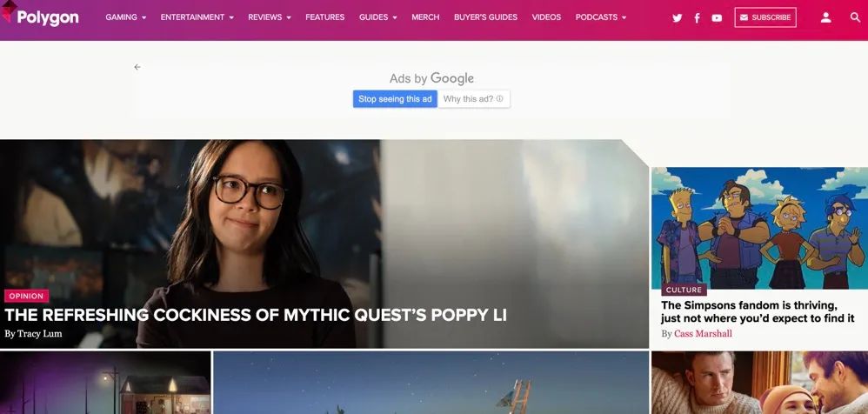Open the Videos section

pos(546,17)
